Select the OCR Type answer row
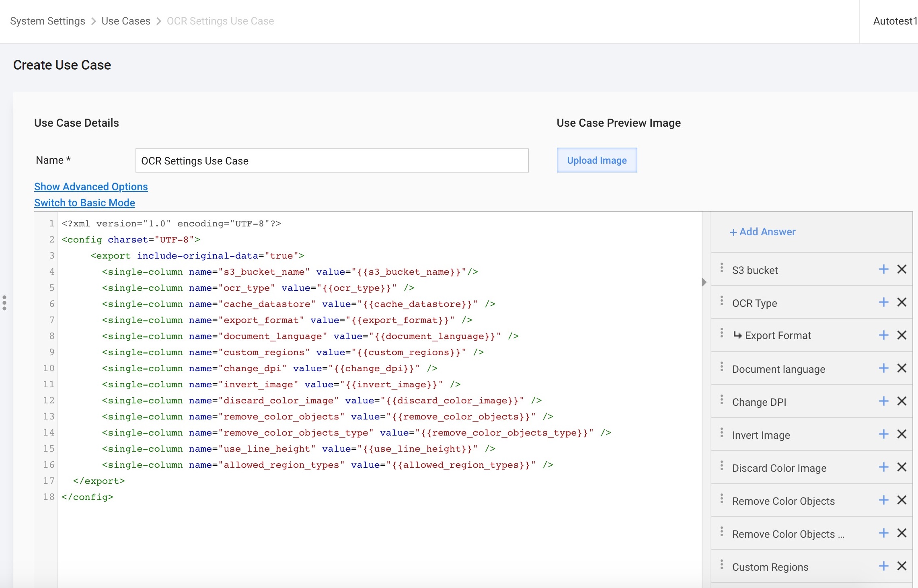The height and width of the screenshot is (588, 918). (811, 302)
